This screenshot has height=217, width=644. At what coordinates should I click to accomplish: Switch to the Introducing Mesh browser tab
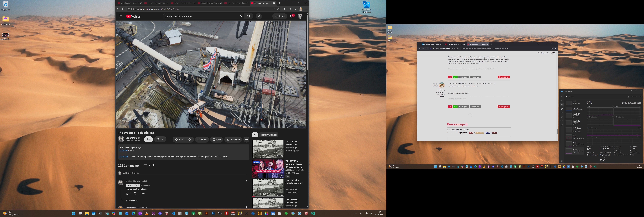click(x=156, y=3)
